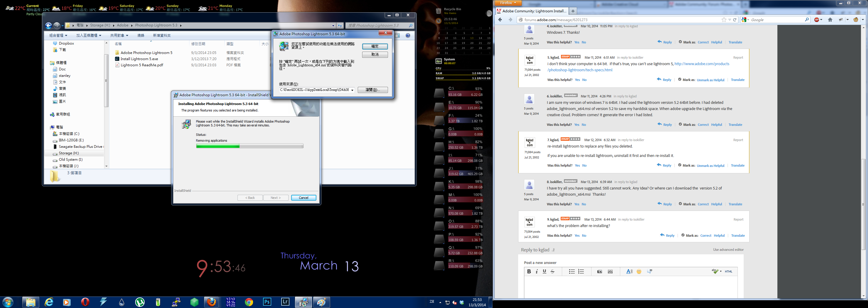Image resolution: width=868 pixels, height=308 pixels.
Task: Open Google Chrome from the taskbar
Action: pos(249,302)
